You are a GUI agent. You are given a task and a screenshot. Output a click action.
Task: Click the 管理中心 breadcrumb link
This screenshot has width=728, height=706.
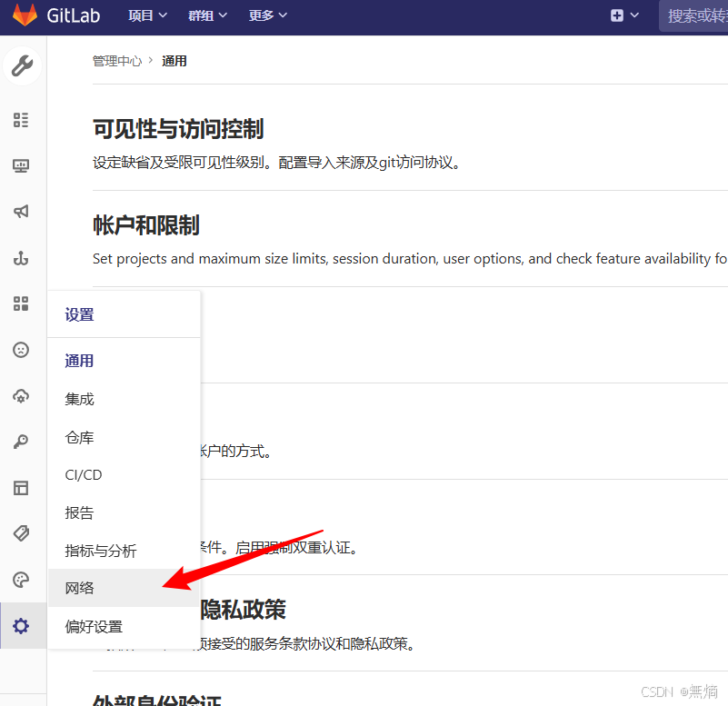tap(116, 61)
